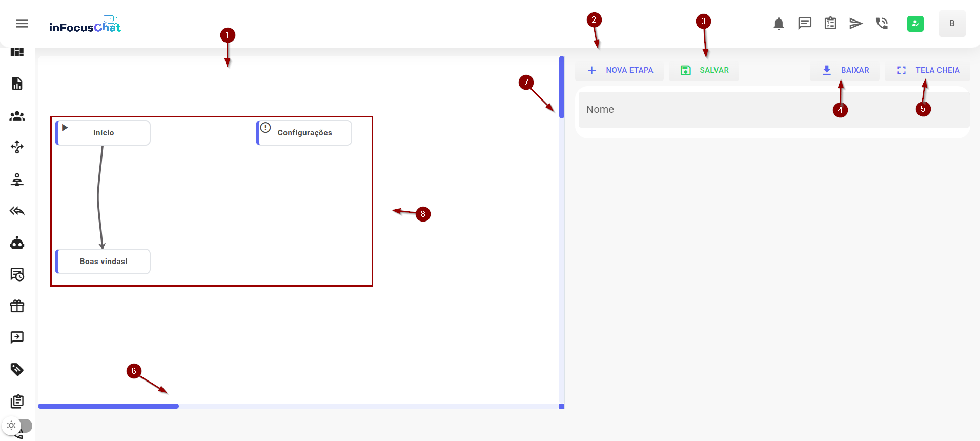Download the flow using Baixar
The height and width of the screenshot is (441, 980).
(845, 70)
